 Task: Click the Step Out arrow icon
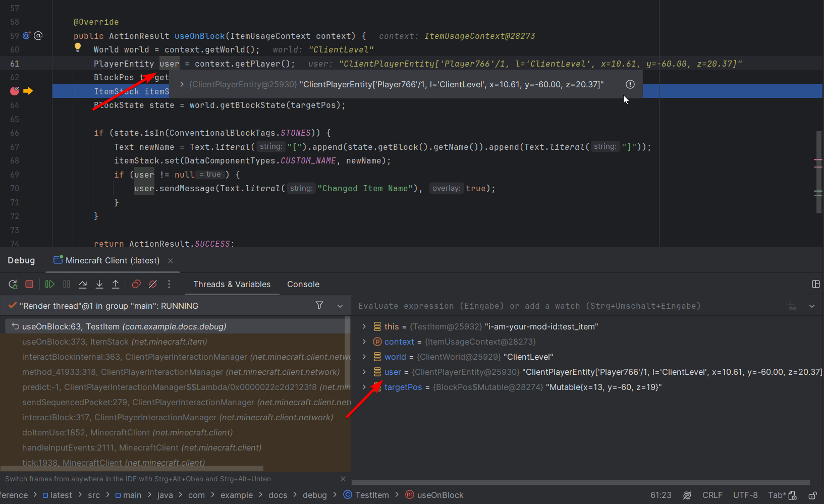coord(116,284)
